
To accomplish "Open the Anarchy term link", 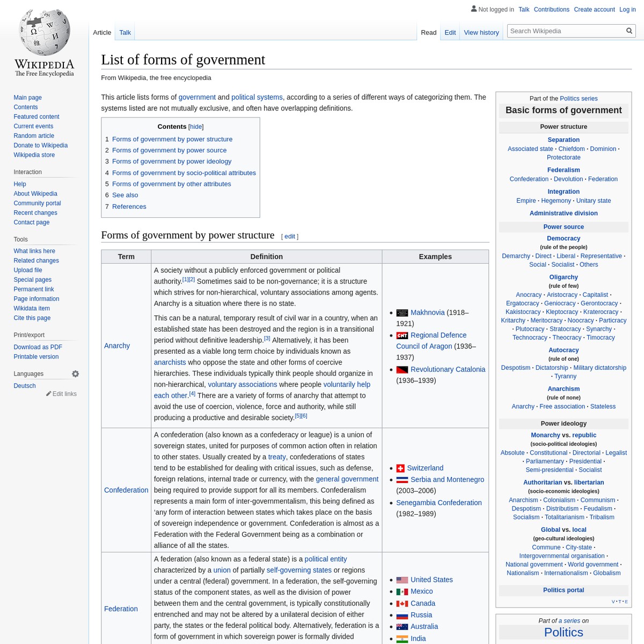I will [117, 346].
